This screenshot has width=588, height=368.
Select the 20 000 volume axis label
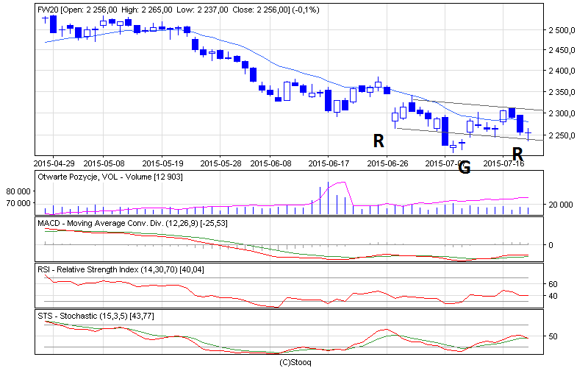[x=561, y=205]
